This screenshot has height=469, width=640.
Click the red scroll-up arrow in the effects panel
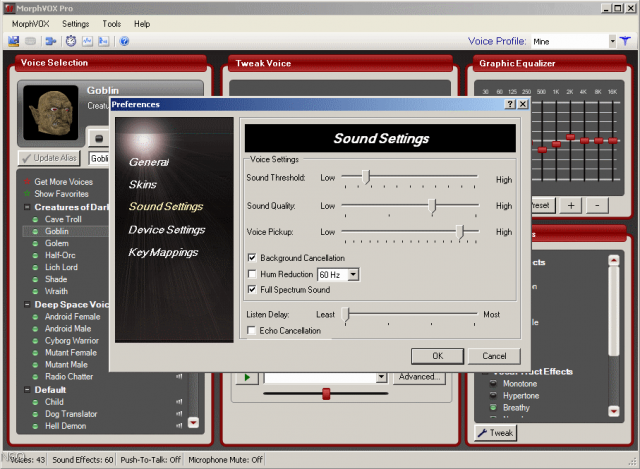click(613, 260)
